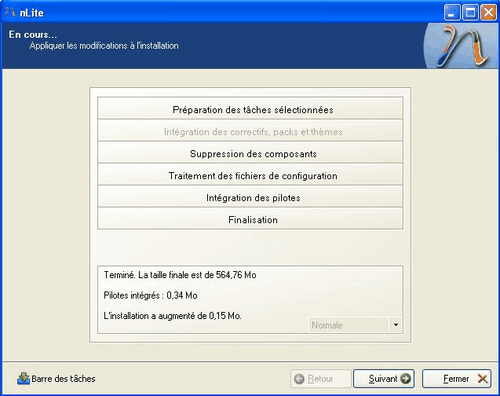Select the Finalisation step
The image size is (500, 396).
250,218
